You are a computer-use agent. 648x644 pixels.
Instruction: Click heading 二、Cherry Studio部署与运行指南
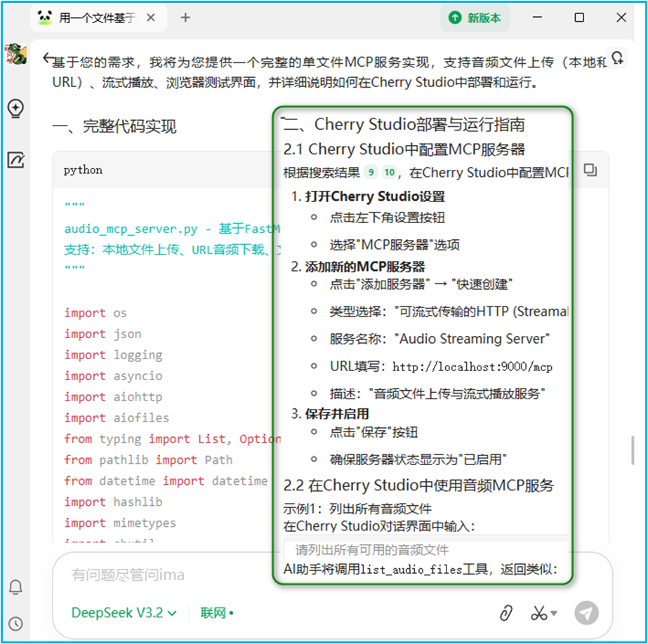coord(404,124)
